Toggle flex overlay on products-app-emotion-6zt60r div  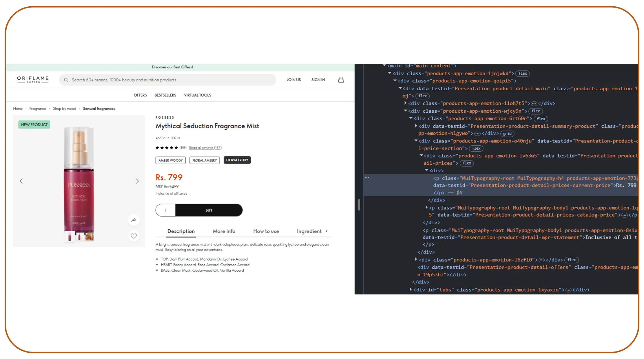[541, 119]
